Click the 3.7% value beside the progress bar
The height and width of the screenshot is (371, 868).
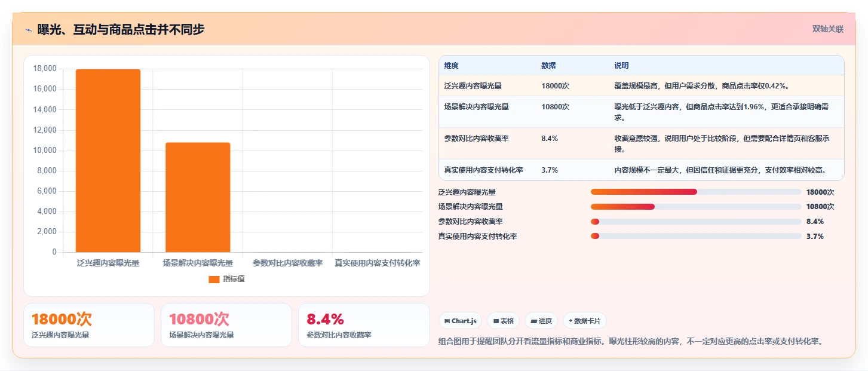click(815, 237)
